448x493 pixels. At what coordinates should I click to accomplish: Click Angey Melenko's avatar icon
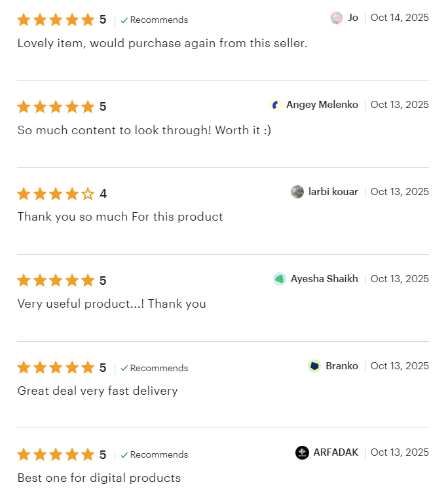click(275, 105)
